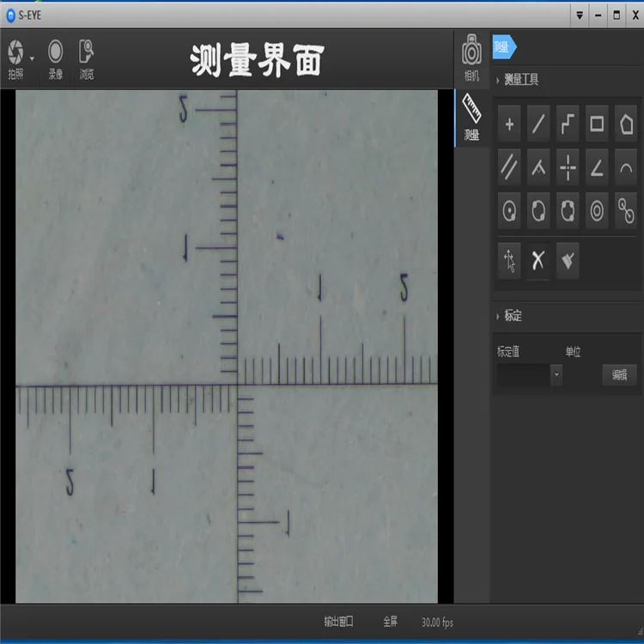The height and width of the screenshot is (644, 644).
Task: Pick the polygon measurement tool
Action: pos(626,125)
